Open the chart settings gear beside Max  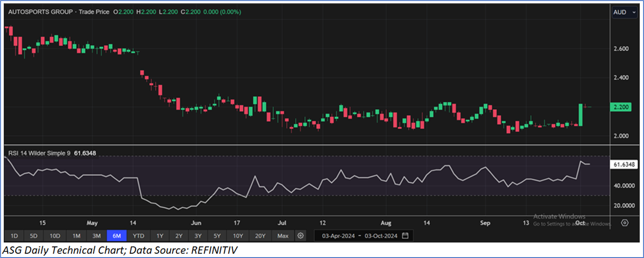(301, 236)
